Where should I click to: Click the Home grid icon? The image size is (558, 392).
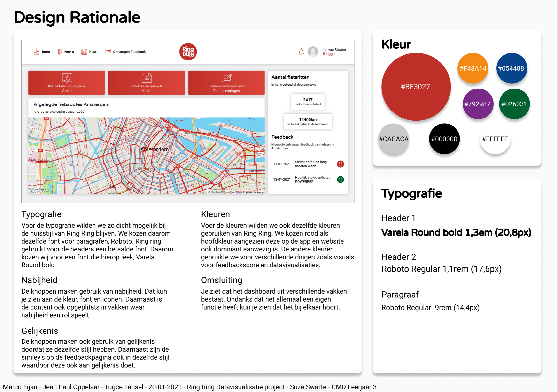pyautogui.click(x=36, y=52)
